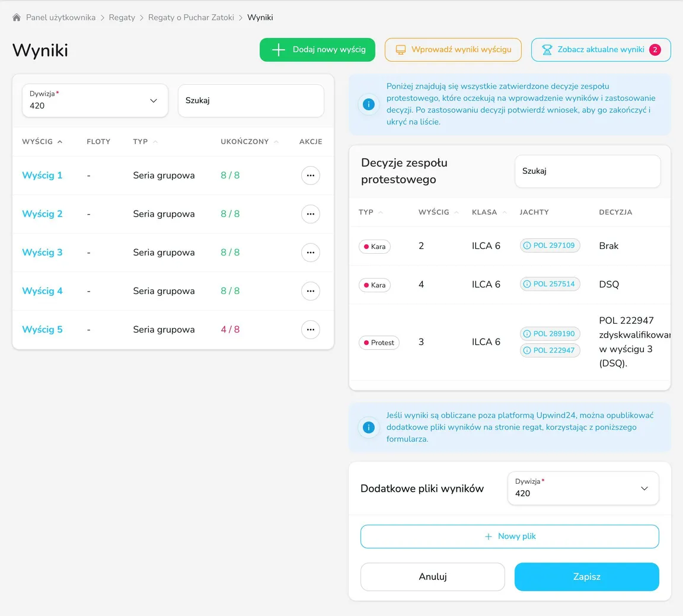Open Zobacz aktualne wyniki
Screen dimensions: 683x616
click(601, 50)
